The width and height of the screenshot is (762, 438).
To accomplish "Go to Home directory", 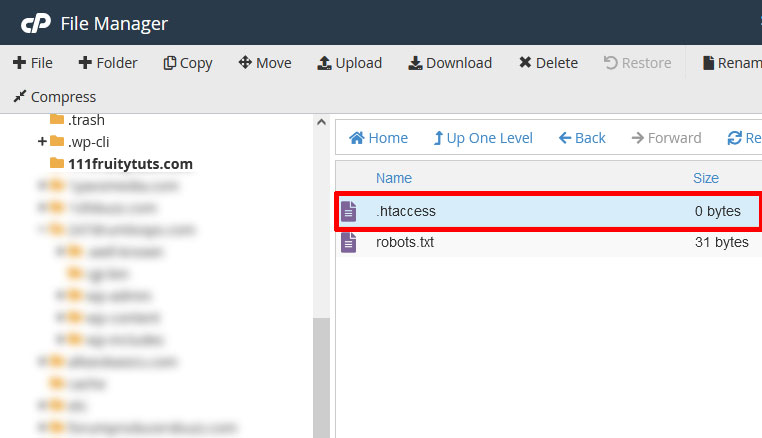I will (x=378, y=138).
